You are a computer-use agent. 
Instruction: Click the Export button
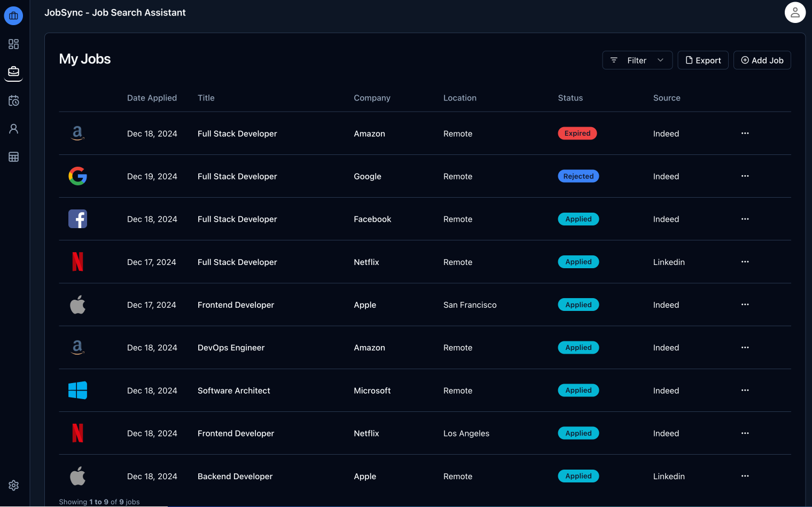703,60
